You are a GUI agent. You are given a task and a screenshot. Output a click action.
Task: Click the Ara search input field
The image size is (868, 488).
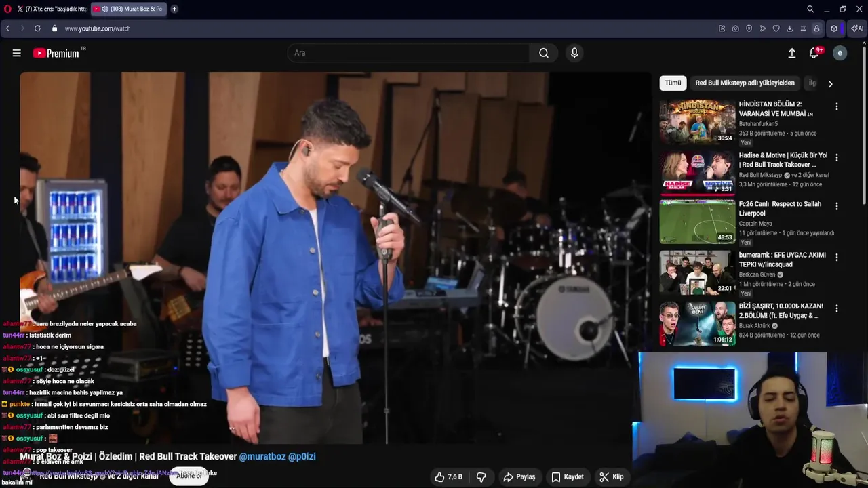[x=409, y=53]
